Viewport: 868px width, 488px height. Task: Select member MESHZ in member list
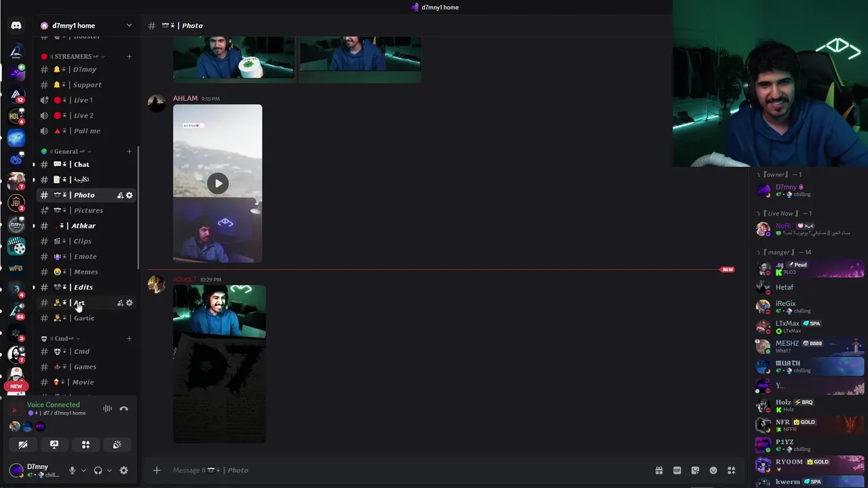pyautogui.click(x=810, y=346)
